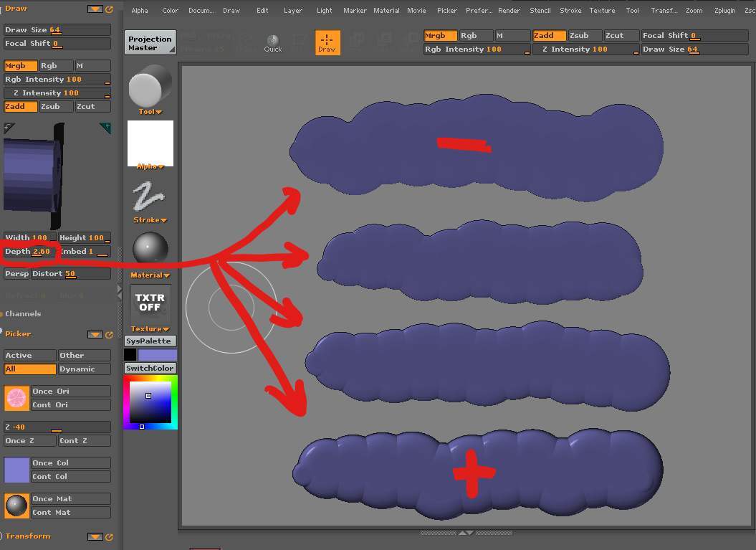
Task: Toggle the Persp button
Action: [x=16, y=273]
